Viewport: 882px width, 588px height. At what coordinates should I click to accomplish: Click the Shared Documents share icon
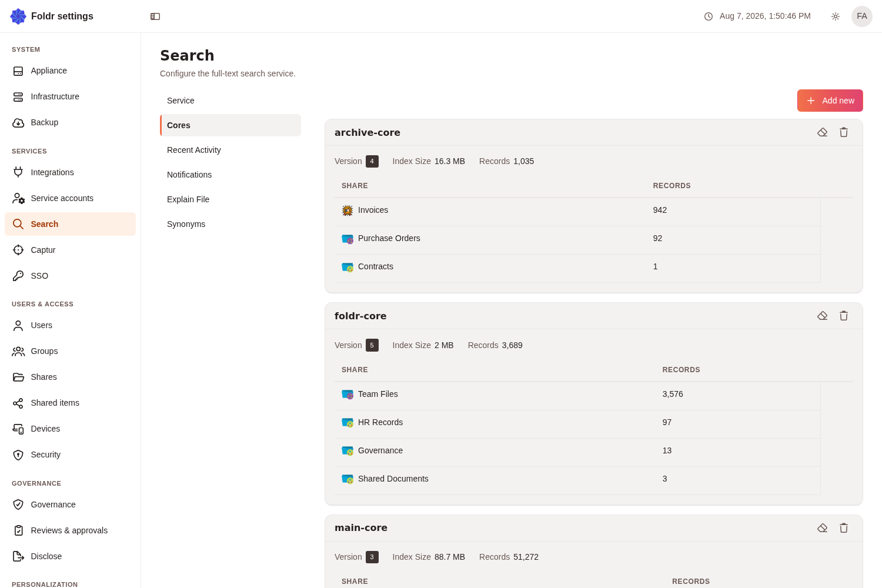(348, 479)
